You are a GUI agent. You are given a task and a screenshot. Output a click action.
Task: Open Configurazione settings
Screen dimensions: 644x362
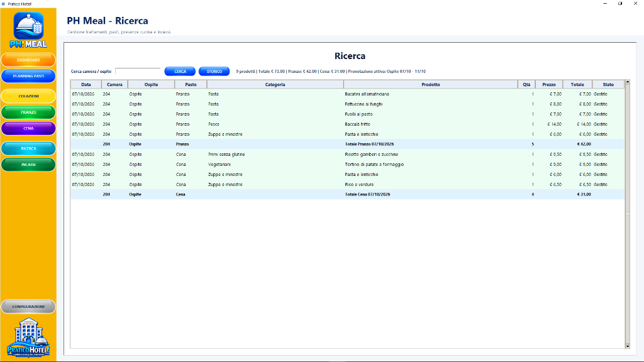28,307
